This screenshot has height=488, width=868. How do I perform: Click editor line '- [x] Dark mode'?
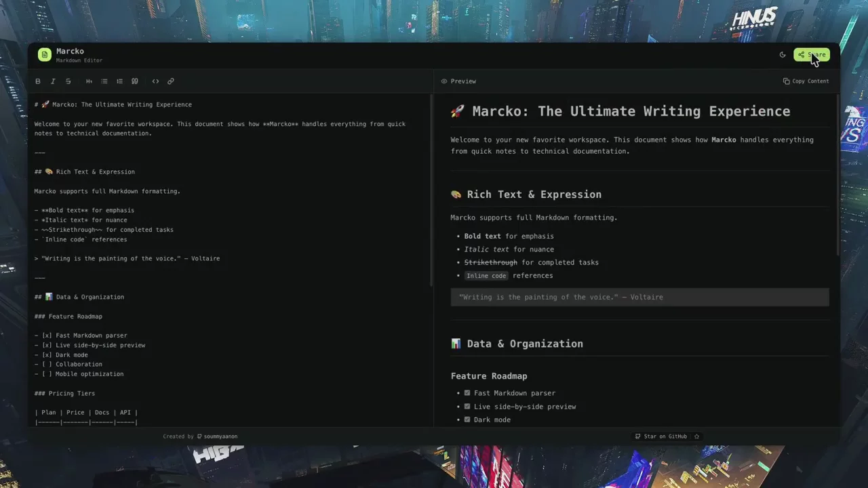click(61, 355)
